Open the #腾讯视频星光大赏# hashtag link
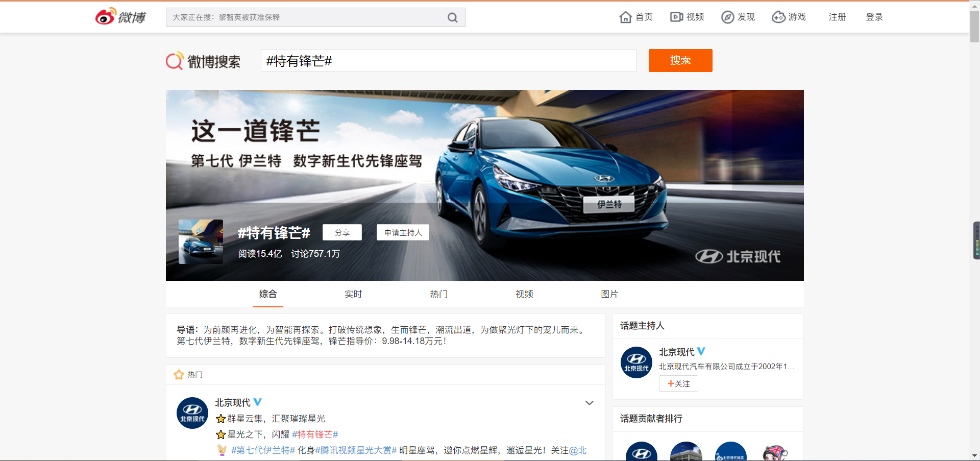The image size is (980, 461). 356,450
